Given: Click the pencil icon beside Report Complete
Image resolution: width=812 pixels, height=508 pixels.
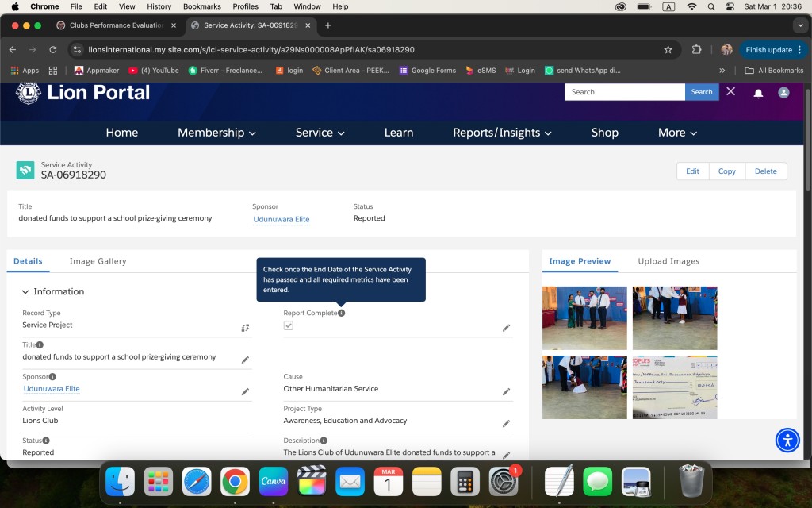Looking at the screenshot, I should (506, 328).
